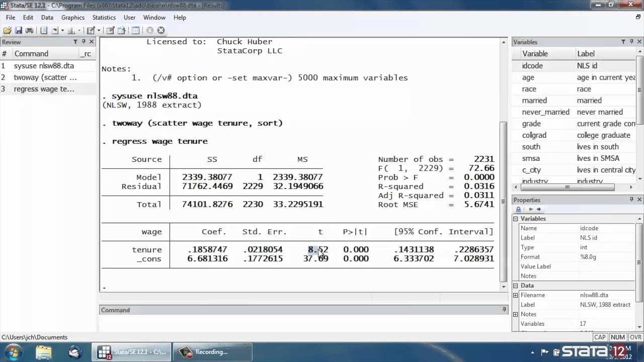Toggle the Properties lock icon
Viewport: 644px width, 362px height.
[519, 209]
